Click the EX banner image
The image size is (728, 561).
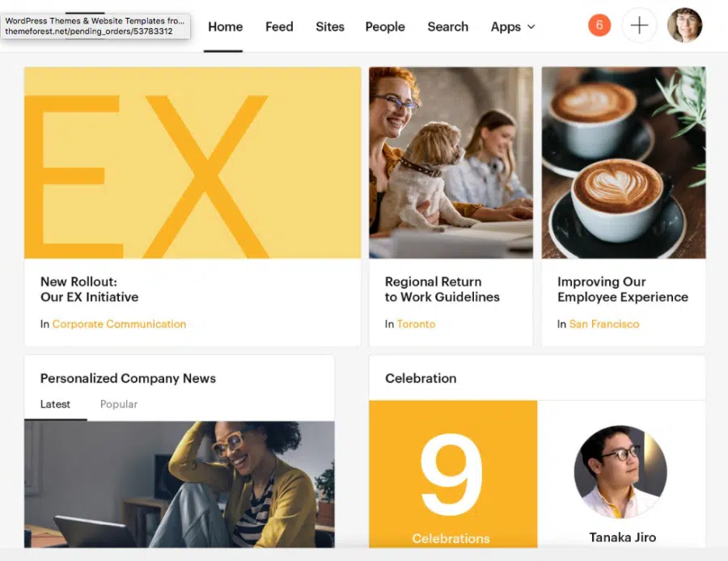tap(193, 162)
